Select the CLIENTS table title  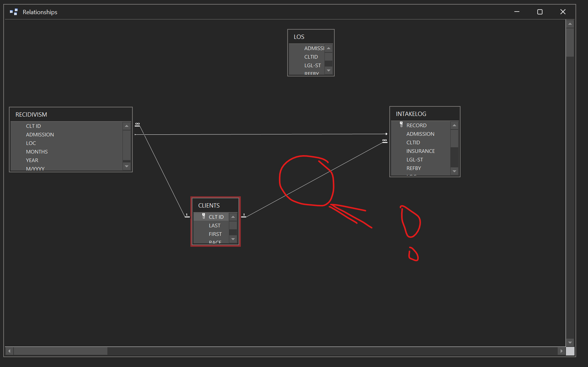pos(209,206)
